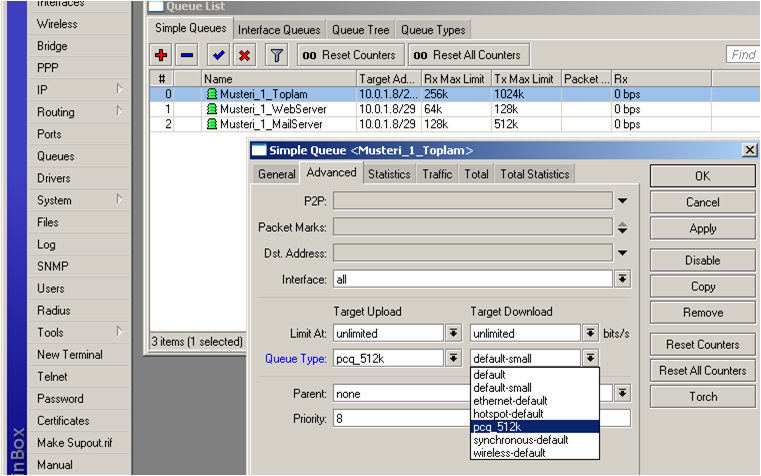The height and width of the screenshot is (476, 761).
Task: Click Reset Counters in Queue List toolbar
Action: click(x=349, y=55)
